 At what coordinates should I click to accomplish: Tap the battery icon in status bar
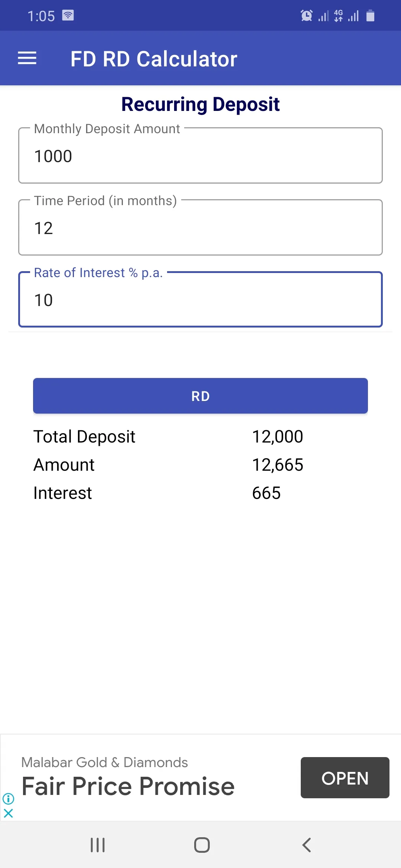[370, 16]
